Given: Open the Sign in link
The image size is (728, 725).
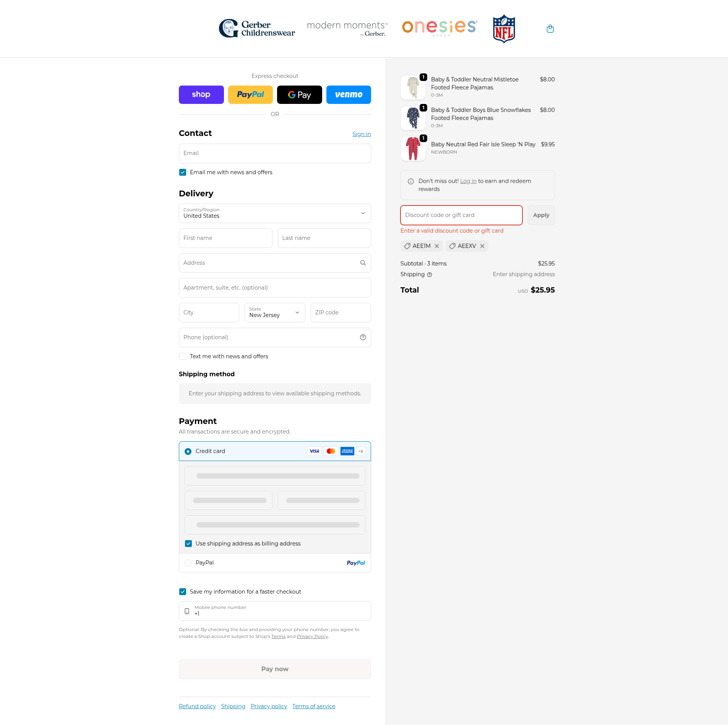Looking at the screenshot, I should click(x=362, y=134).
